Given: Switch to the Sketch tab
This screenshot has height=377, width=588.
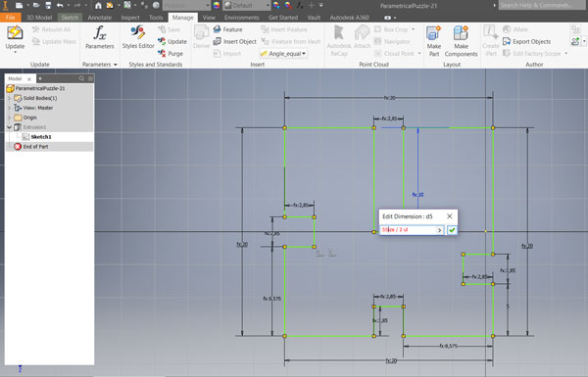Looking at the screenshot, I should tap(70, 18).
